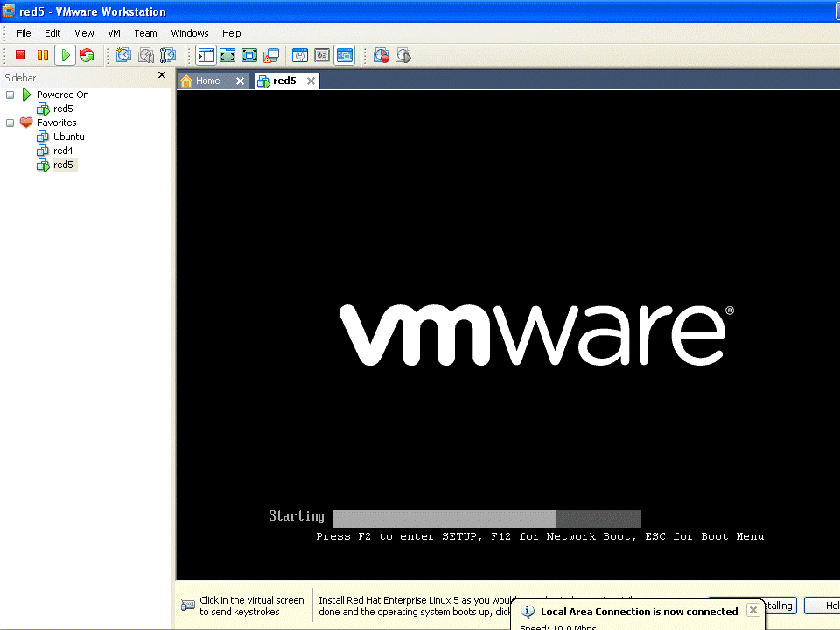This screenshot has width=840, height=630.
Task: Click the network balloon info icon
Action: click(x=527, y=612)
